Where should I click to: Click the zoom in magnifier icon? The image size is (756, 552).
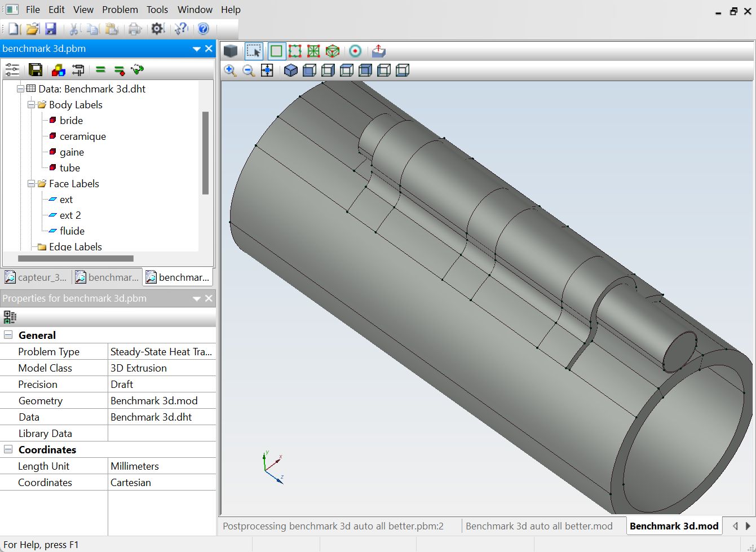(230, 70)
